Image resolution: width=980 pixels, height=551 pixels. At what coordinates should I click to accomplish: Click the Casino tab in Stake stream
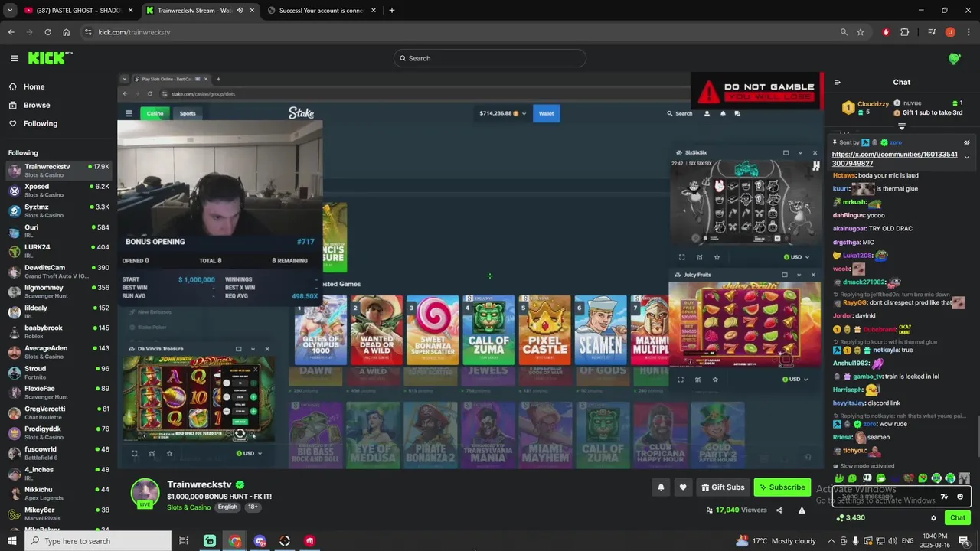click(x=155, y=113)
